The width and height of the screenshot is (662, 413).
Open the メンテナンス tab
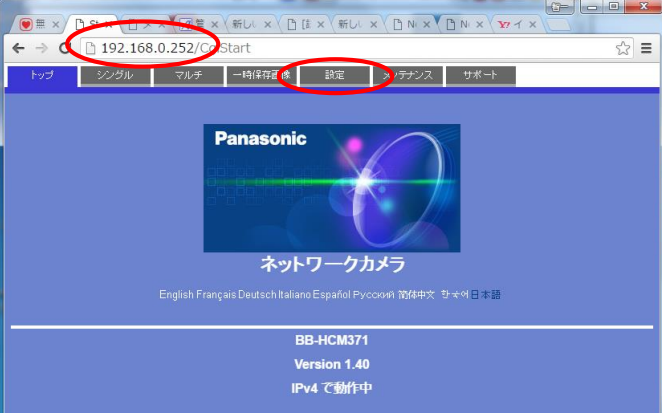[x=407, y=76]
